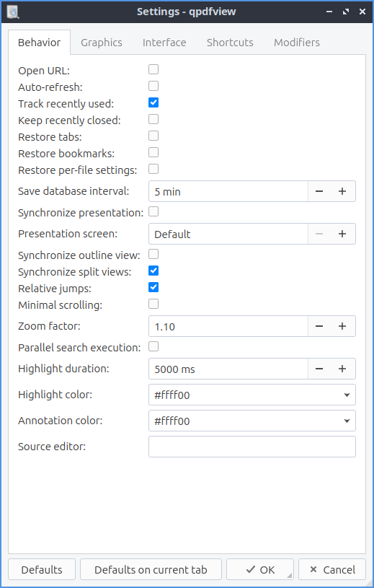The width and height of the screenshot is (374, 588).
Task: Confirm settings with the OK button
Action: (x=260, y=570)
